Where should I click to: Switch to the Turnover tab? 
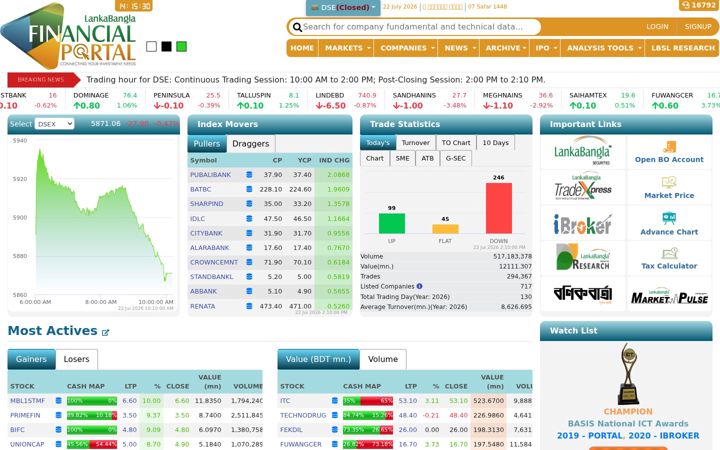click(x=416, y=143)
